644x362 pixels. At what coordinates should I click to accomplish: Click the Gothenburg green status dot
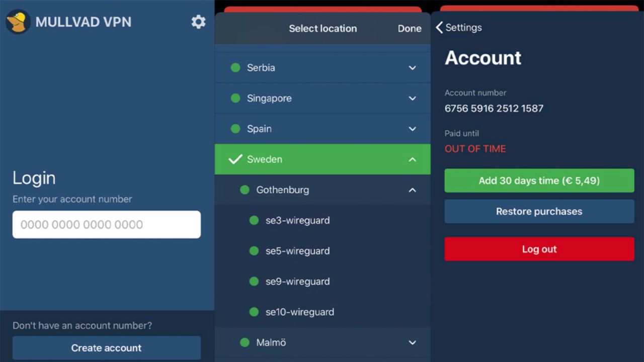[245, 190]
